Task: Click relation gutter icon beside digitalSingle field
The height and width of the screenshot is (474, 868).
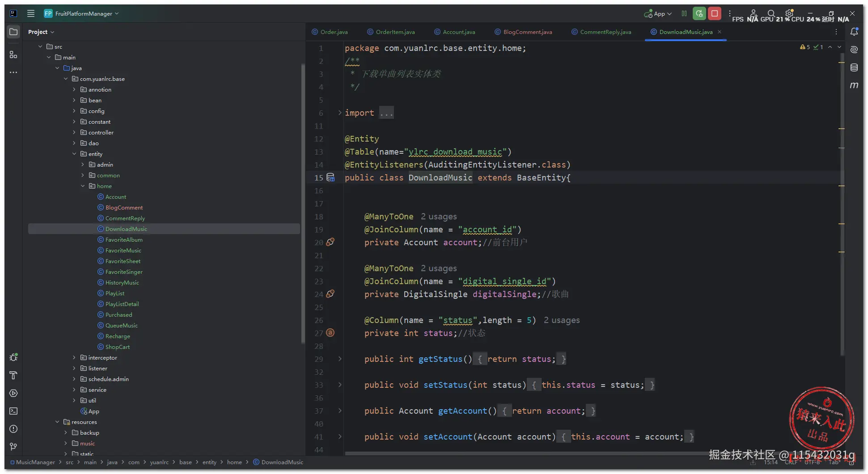Action: coord(330,294)
